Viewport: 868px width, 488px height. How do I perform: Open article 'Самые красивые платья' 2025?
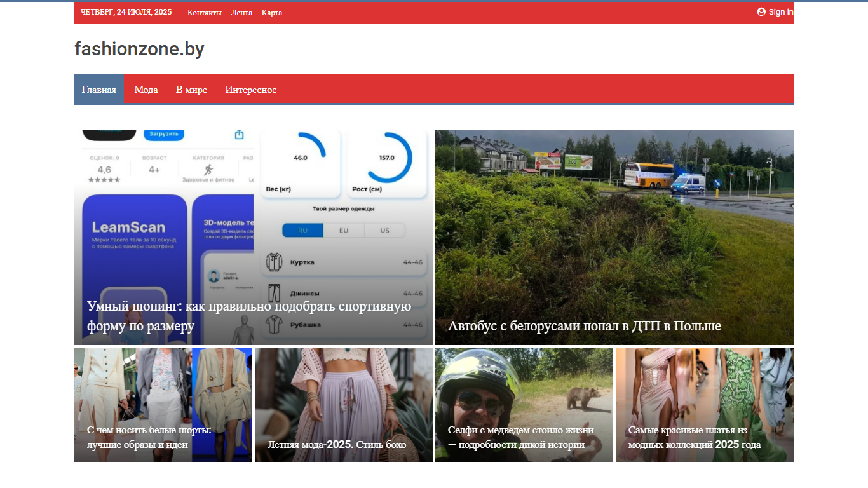pos(695,437)
